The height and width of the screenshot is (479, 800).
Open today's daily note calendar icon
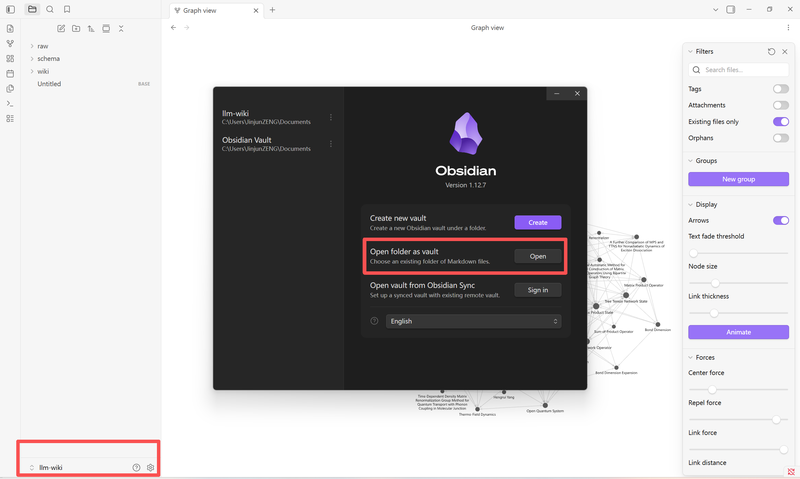pos(10,73)
